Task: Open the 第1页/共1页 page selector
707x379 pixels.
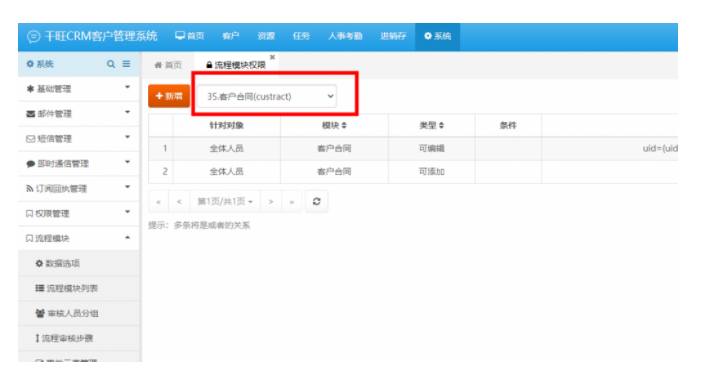Action: [225, 201]
